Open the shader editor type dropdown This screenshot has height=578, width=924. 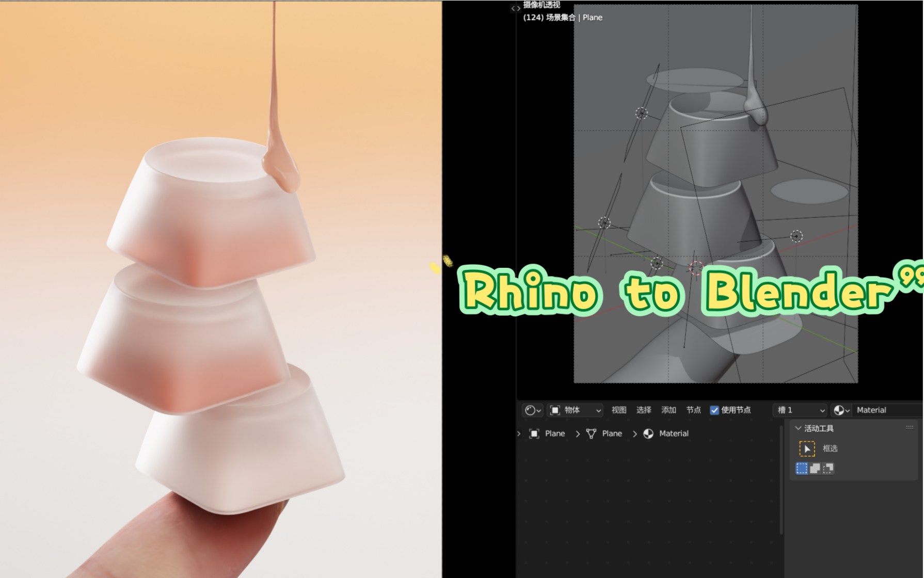tap(533, 410)
